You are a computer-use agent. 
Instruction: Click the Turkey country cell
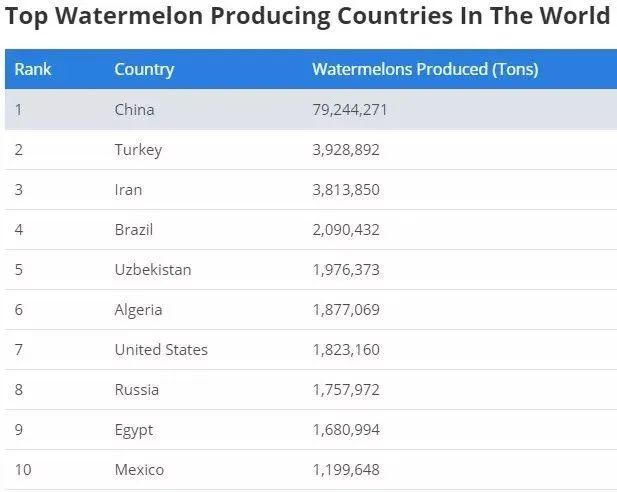point(138,150)
